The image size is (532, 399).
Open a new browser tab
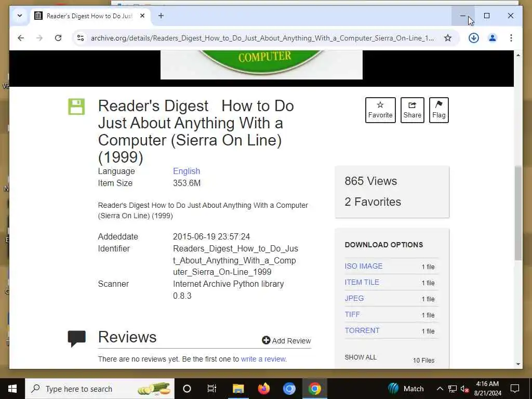(161, 16)
